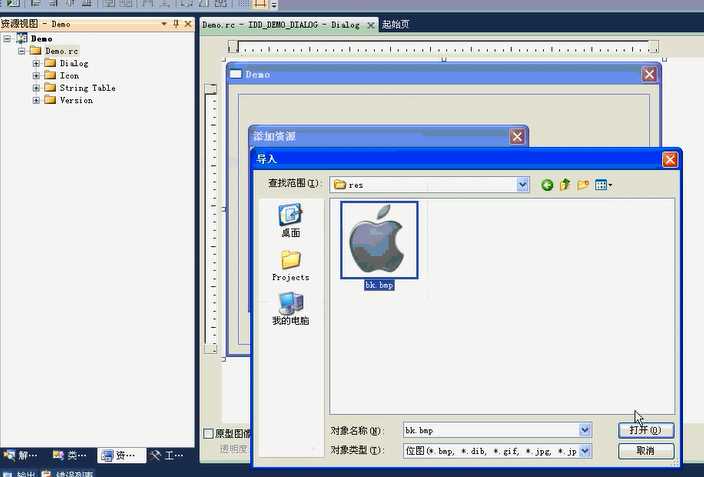This screenshot has height=477, width=704.
Task: Create a new folder in the import dialog
Action: (x=583, y=185)
